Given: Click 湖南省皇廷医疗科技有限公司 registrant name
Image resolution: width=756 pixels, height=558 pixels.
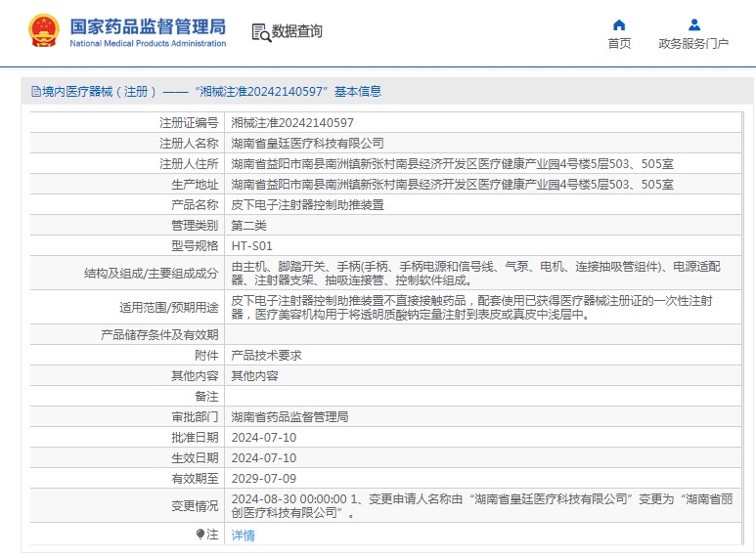Looking at the screenshot, I should coord(307,143).
